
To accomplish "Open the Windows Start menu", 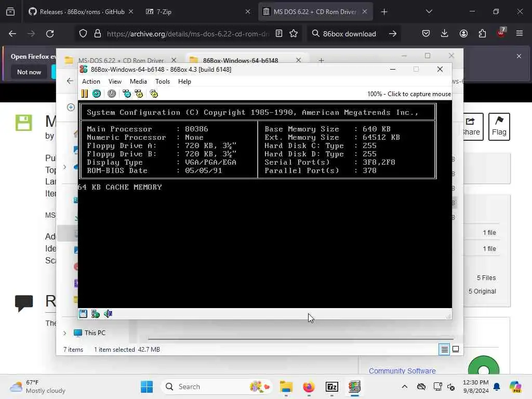I will pyautogui.click(x=147, y=387).
